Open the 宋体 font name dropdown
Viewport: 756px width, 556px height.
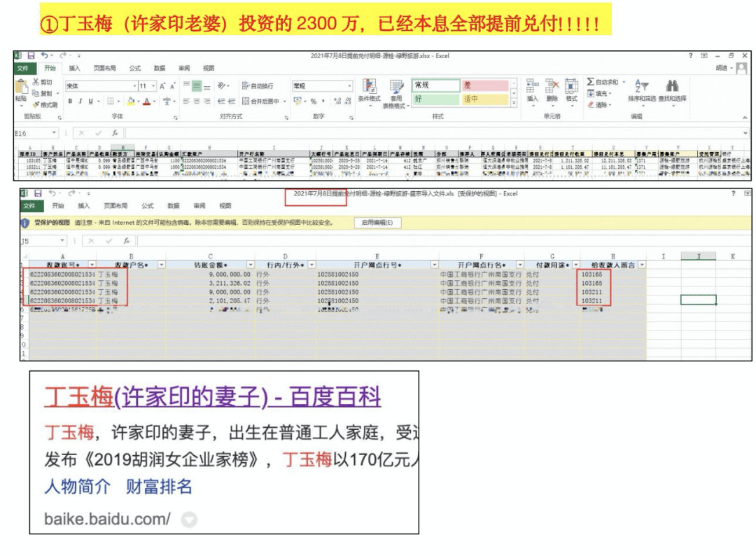click(135, 86)
